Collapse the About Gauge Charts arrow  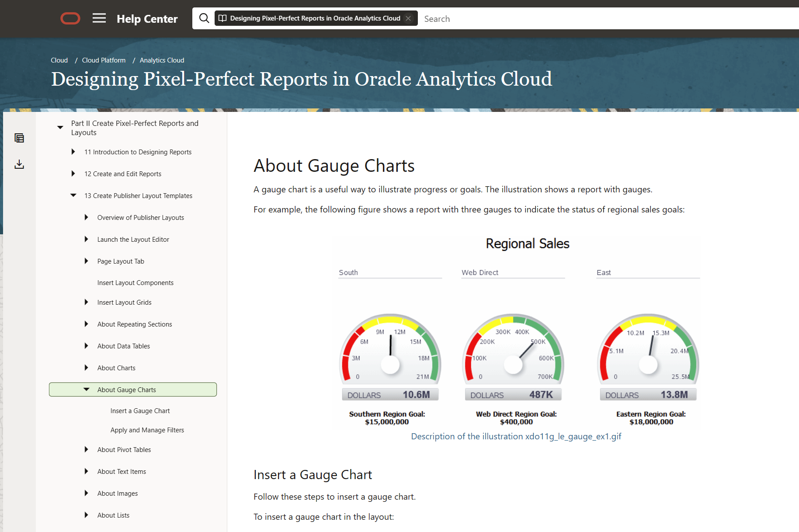pyautogui.click(x=87, y=389)
